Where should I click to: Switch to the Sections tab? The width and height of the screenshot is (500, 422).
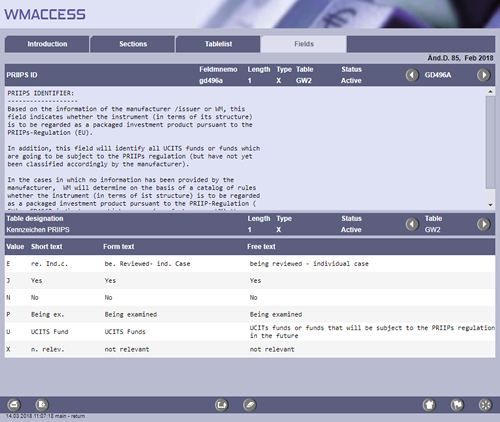tap(133, 44)
